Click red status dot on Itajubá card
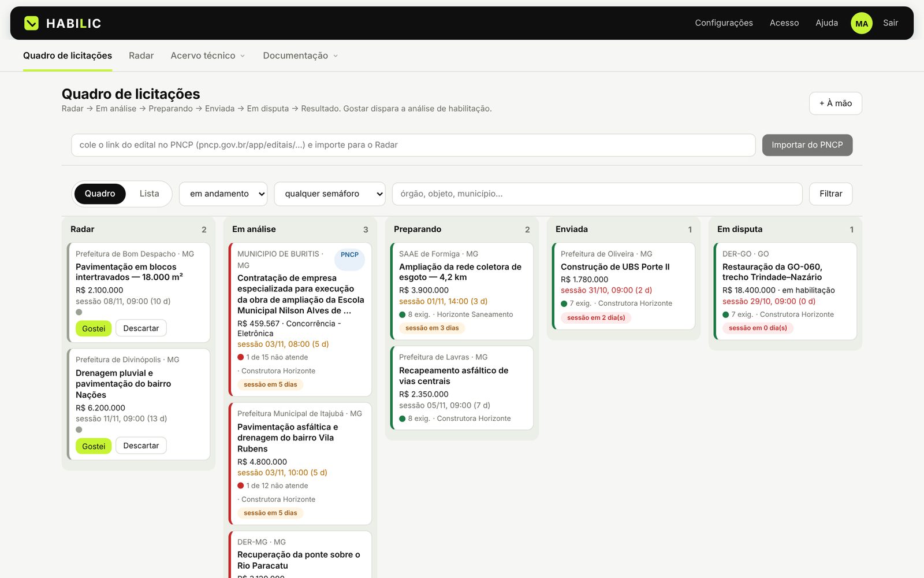 [x=241, y=486]
